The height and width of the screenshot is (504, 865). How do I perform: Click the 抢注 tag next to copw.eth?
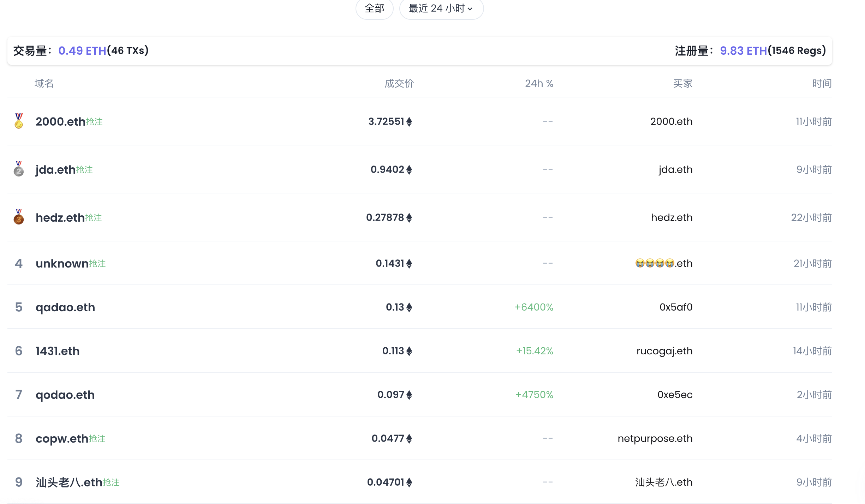(97, 439)
